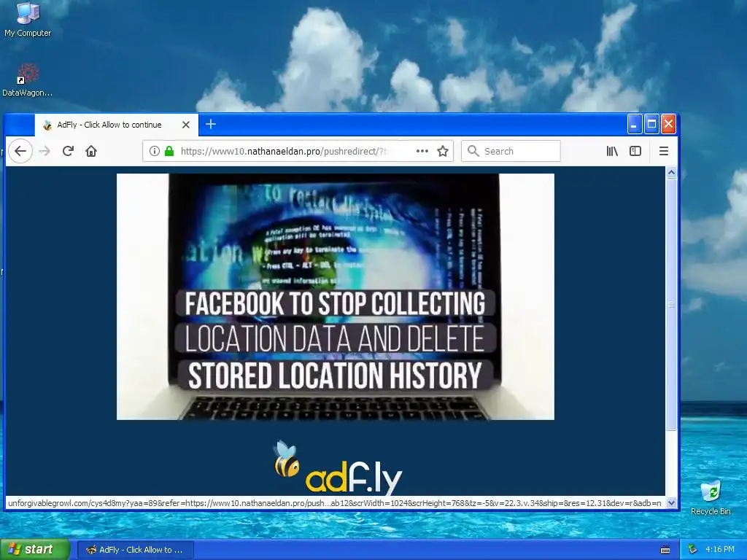Select the AdFly - Click Allow to continue tab
The height and width of the screenshot is (560, 747).
pyautogui.click(x=116, y=125)
